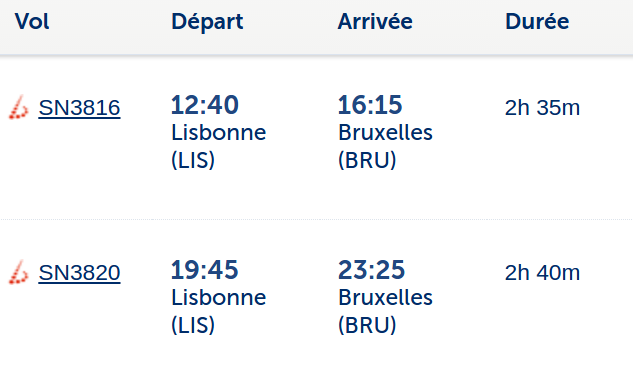Click the Brussels Airlines logo beside SN3820
Screen dimensions: 633x376
19,272
